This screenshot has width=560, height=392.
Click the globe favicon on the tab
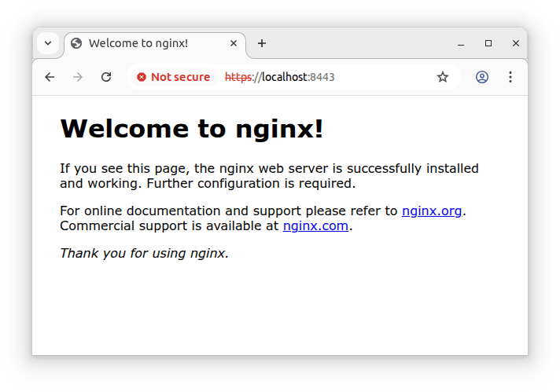[x=76, y=43]
